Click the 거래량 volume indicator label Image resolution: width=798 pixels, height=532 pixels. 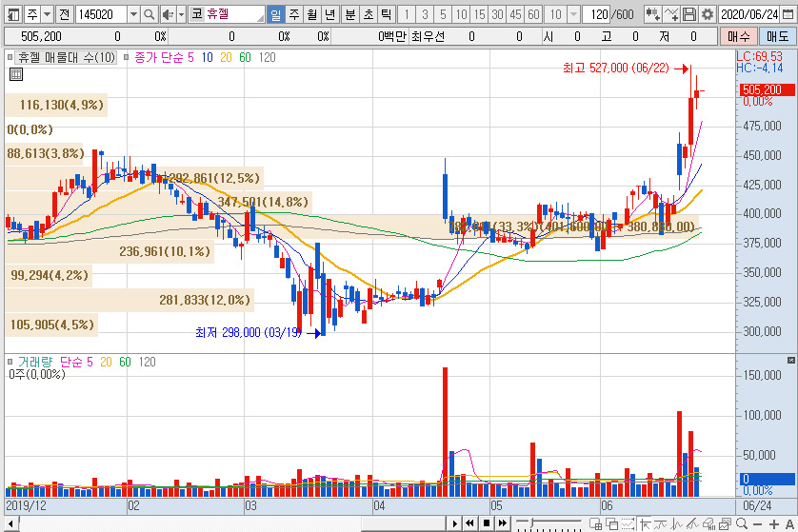click(x=35, y=363)
